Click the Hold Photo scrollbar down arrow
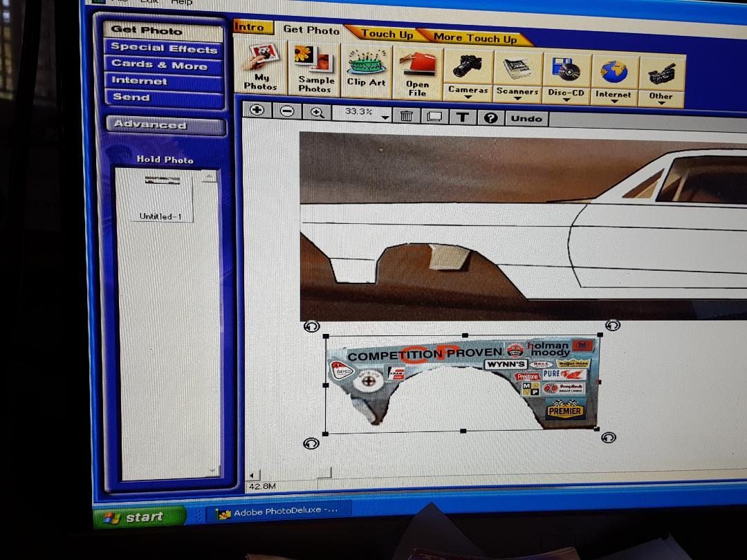The width and height of the screenshot is (747, 560). (212, 472)
